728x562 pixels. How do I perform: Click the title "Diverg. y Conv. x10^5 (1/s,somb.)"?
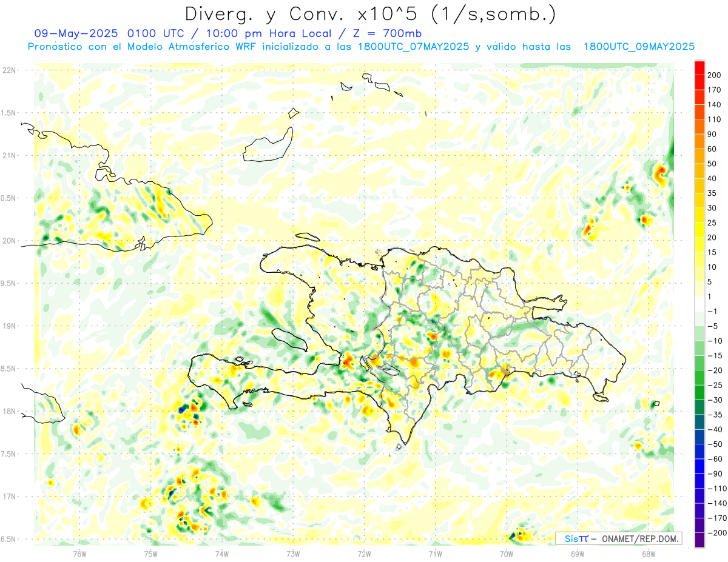(371, 13)
